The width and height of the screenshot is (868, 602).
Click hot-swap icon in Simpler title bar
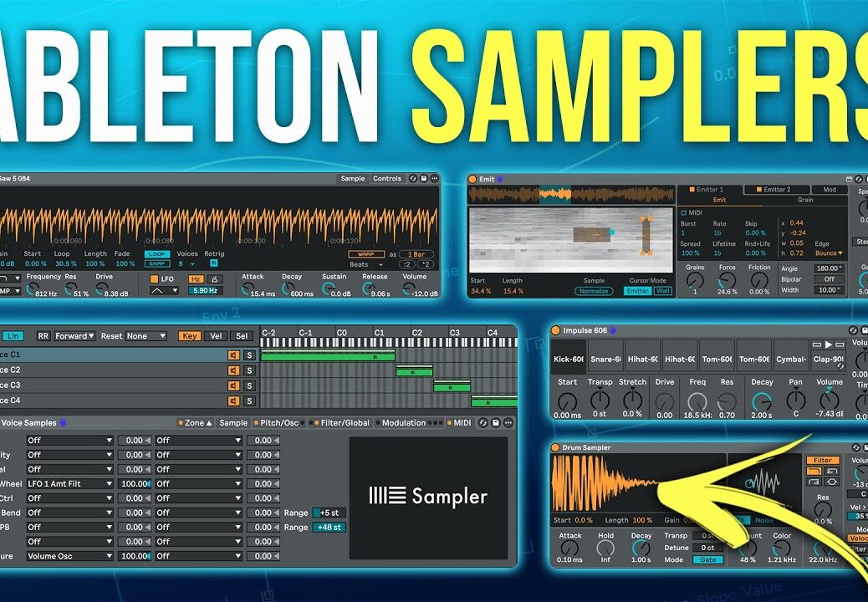click(411, 179)
